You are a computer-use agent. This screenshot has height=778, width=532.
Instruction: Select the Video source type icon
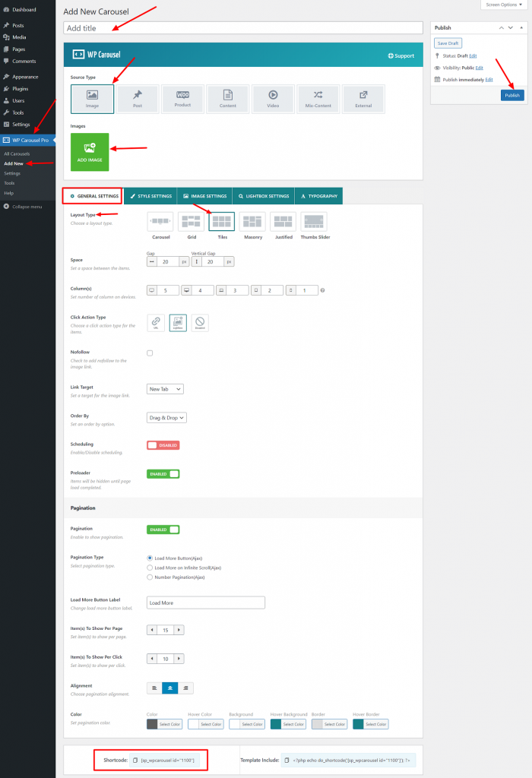pyautogui.click(x=273, y=99)
